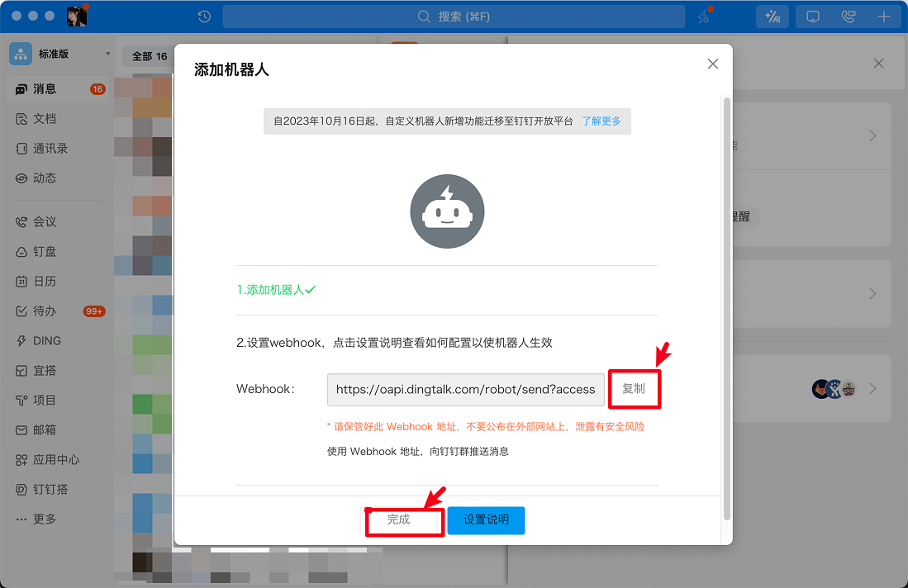The height and width of the screenshot is (588, 908).
Task: Start a video call from the top bar
Action: pos(849,17)
